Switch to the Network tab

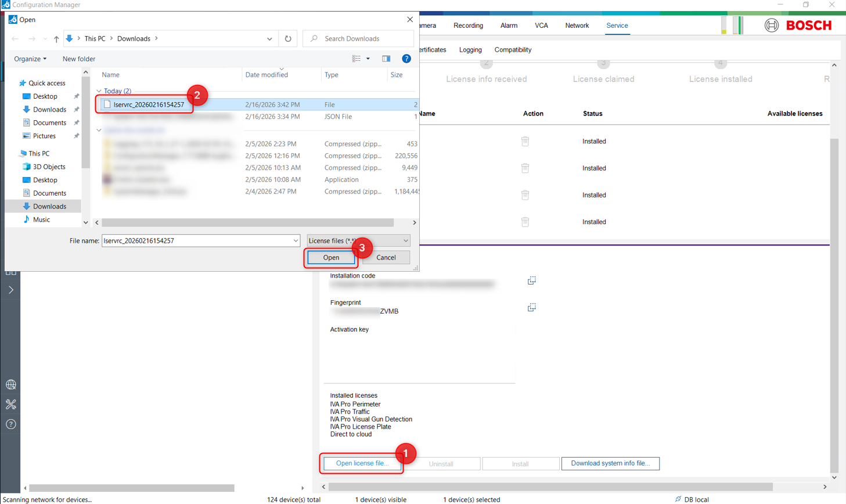tap(577, 26)
